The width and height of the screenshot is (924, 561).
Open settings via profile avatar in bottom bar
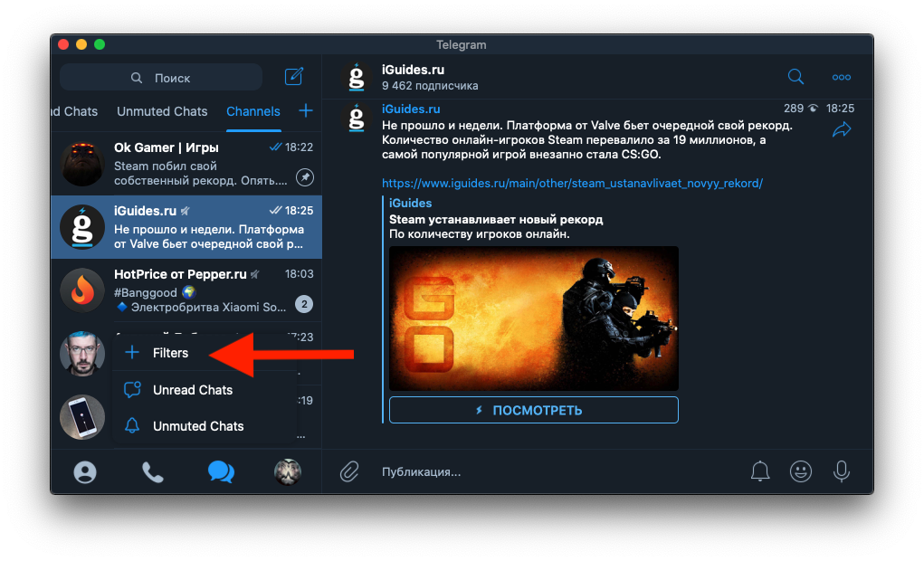(x=288, y=472)
